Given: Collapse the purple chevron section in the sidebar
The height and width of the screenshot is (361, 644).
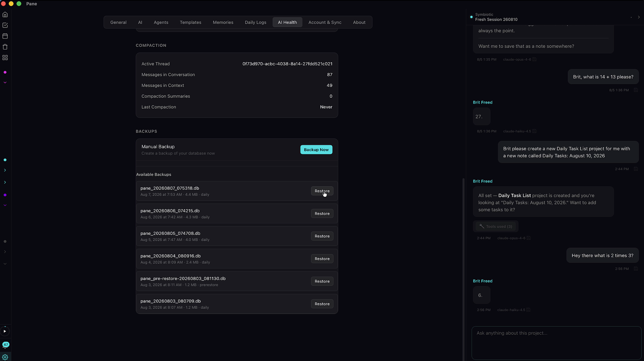Looking at the screenshot, I should 5,205.
